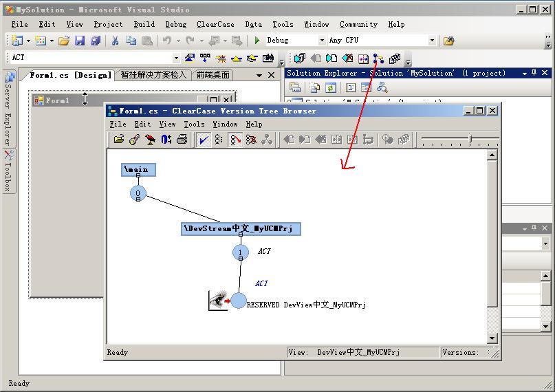The width and height of the screenshot is (555, 392).
Task: Click the eye icon next to the checked-out version
Action: 219,301
